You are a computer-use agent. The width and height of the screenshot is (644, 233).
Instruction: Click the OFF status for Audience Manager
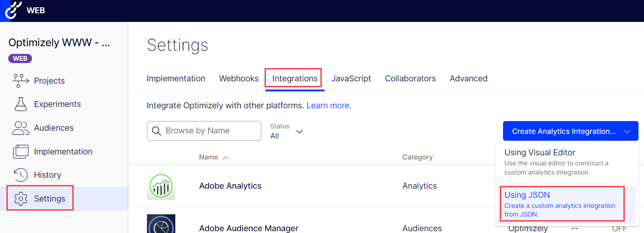point(620,228)
